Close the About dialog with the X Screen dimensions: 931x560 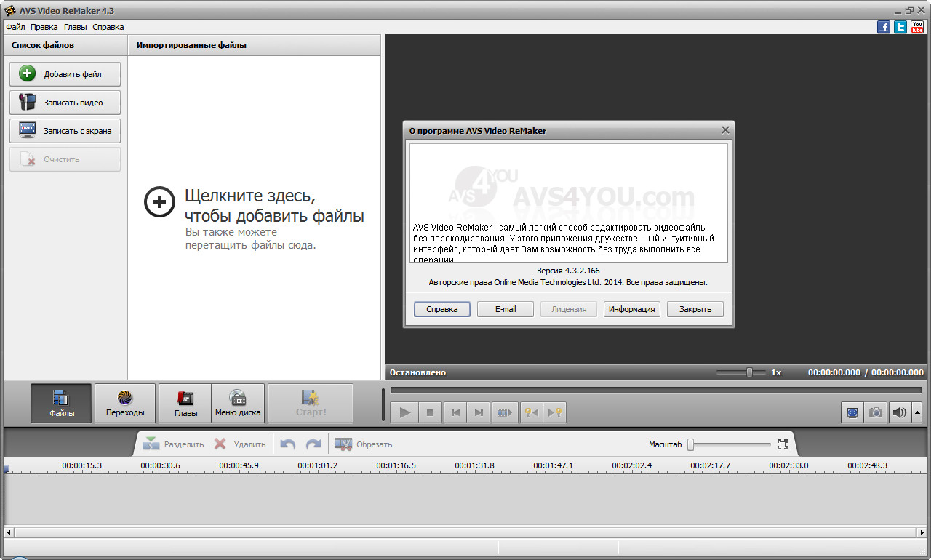point(725,130)
